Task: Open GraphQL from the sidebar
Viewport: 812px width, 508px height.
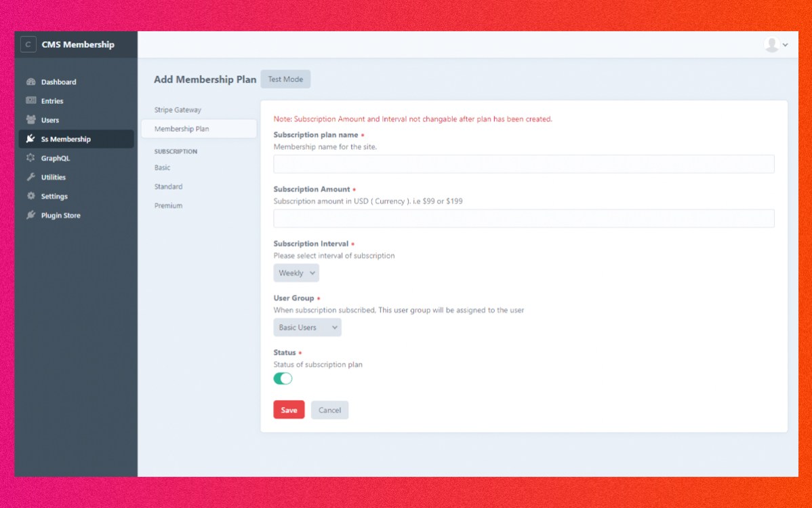Action: (76, 158)
